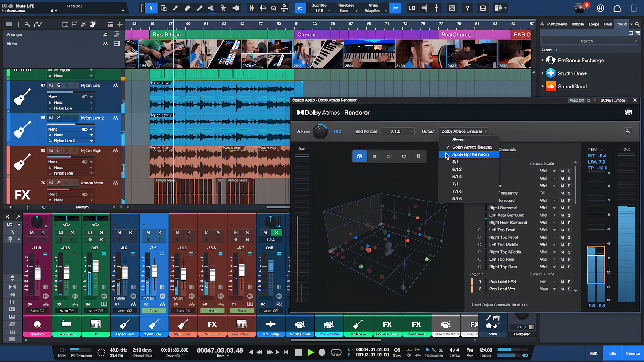Click the Play button in transport

310,352
